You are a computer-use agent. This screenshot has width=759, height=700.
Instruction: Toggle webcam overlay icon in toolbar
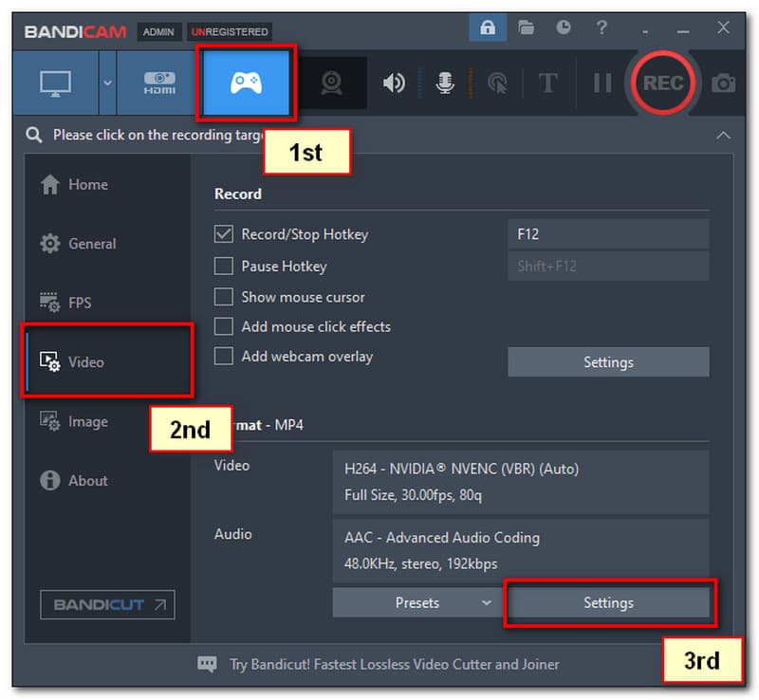pyautogui.click(x=331, y=83)
